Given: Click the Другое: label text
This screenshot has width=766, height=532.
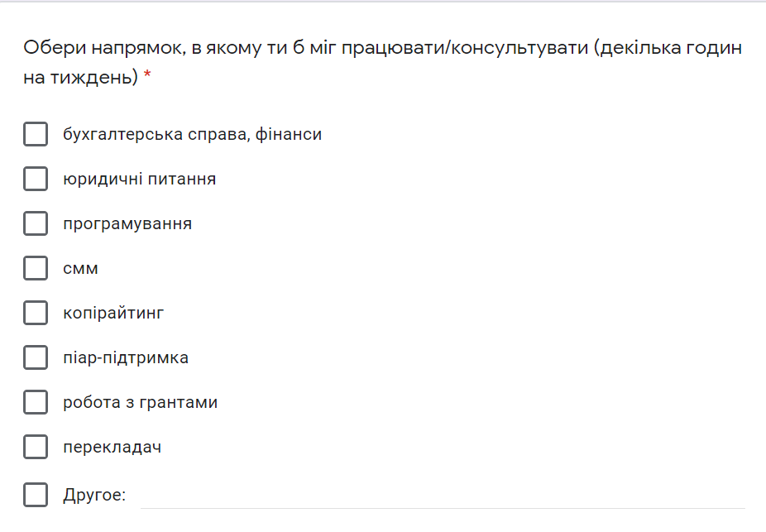Looking at the screenshot, I should [x=94, y=496].
